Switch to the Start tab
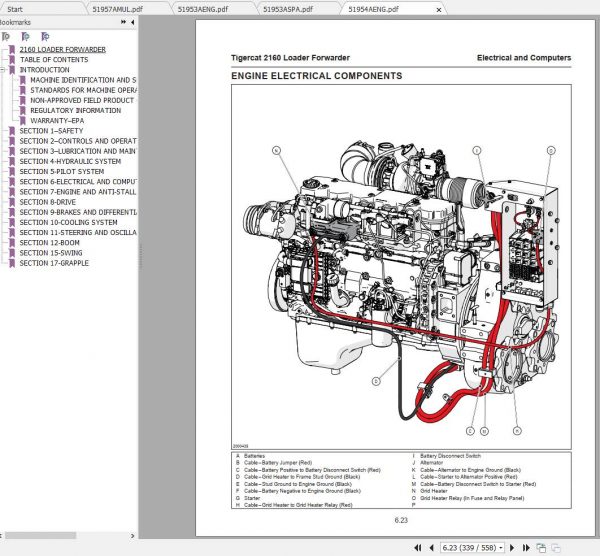This screenshot has height=556, width=600. pyautogui.click(x=15, y=9)
